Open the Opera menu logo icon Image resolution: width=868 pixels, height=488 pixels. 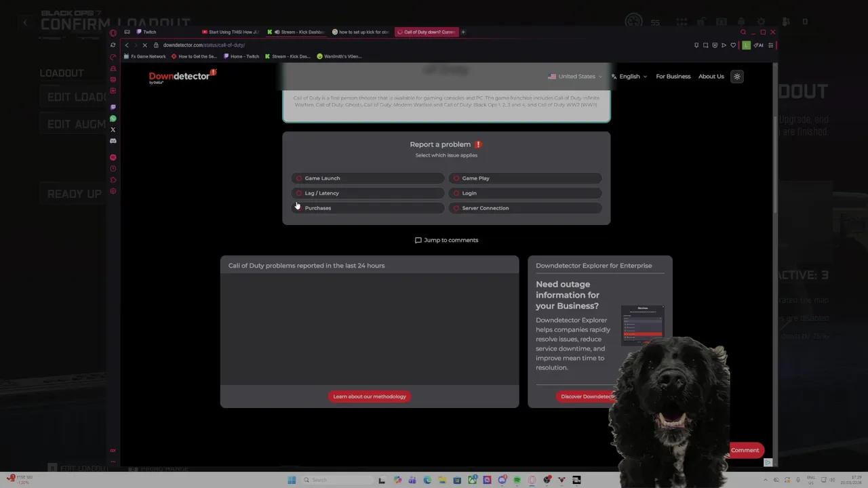coord(113,32)
